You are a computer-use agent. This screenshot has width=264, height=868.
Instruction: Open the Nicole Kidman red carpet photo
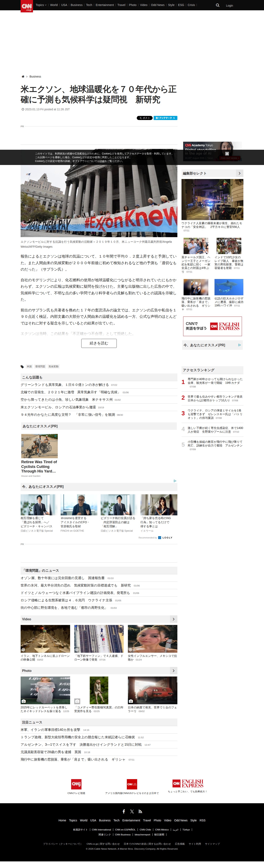pos(45,690)
